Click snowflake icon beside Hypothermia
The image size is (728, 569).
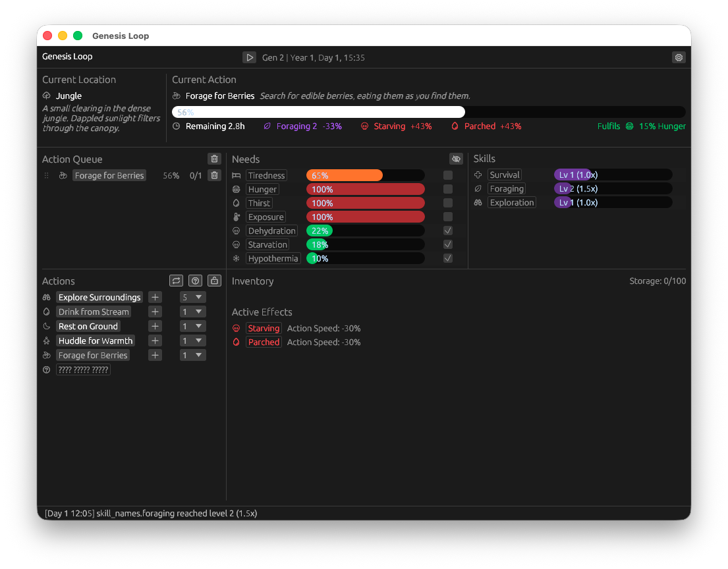point(237,259)
